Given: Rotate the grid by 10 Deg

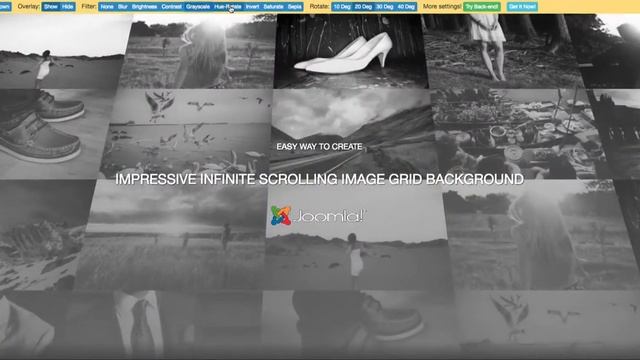Looking at the screenshot, I should click(x=342, y=7).
